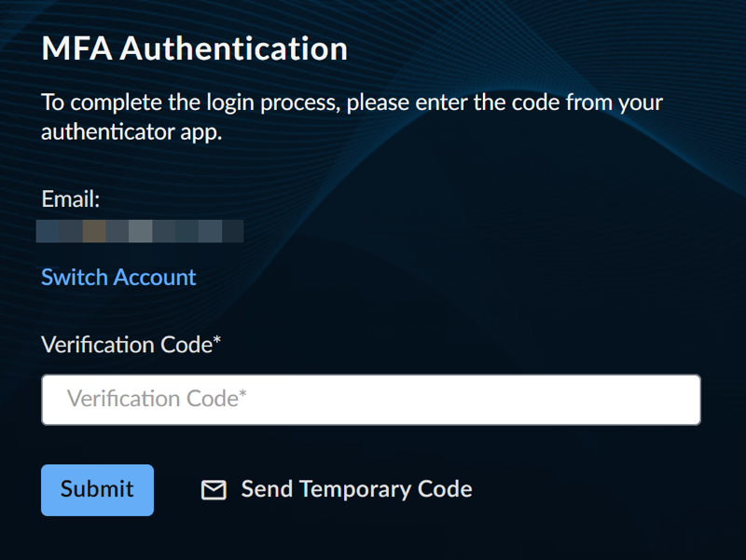Select the MFA Authentication heading

(x=195, y=48)
